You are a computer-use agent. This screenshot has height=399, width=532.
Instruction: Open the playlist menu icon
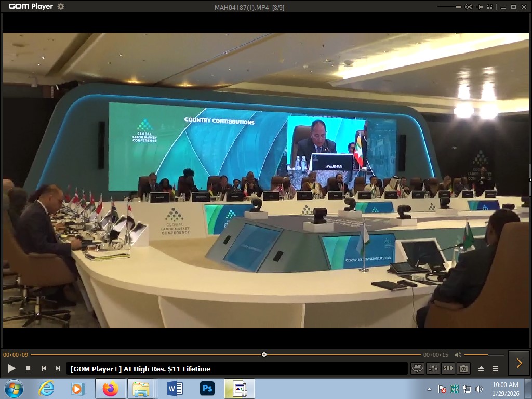tap(496, 368)
